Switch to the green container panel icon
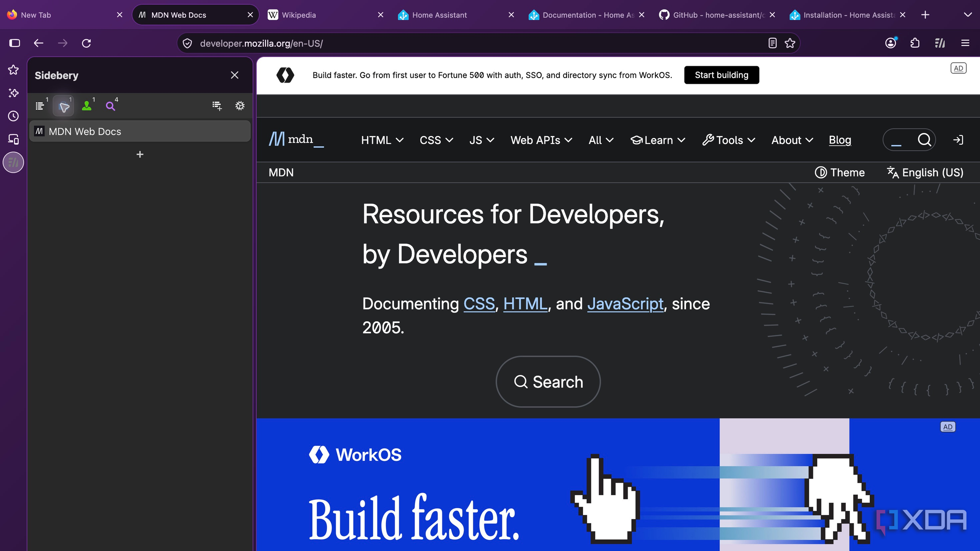The image size is (980, 551). click(87, 106)
